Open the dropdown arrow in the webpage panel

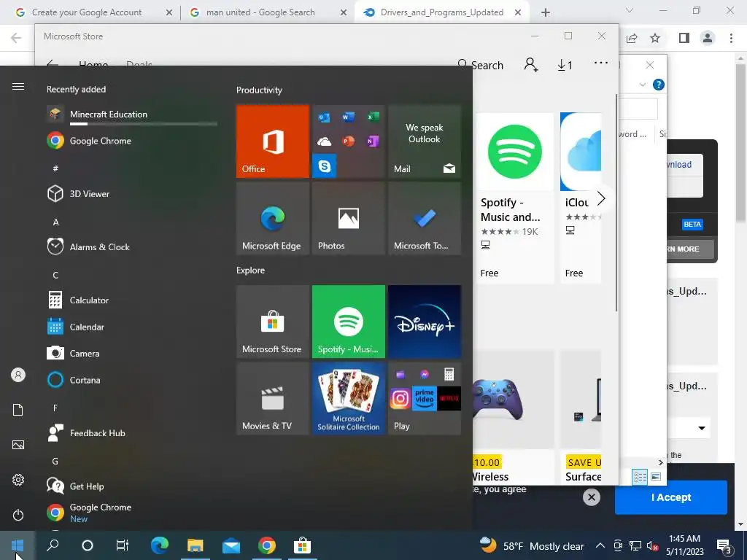702,428
